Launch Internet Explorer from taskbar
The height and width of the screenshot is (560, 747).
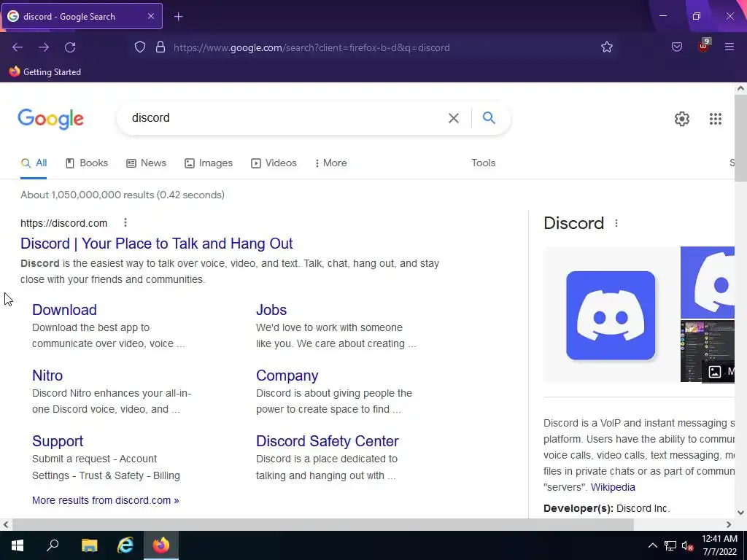coord(125,545)
